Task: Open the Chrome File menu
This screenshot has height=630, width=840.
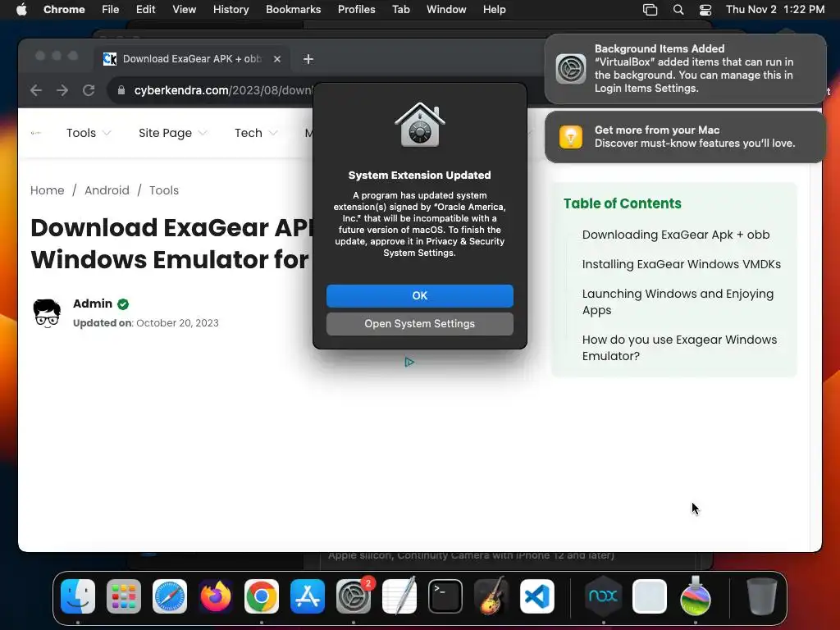Action: [x=111, y=10]
